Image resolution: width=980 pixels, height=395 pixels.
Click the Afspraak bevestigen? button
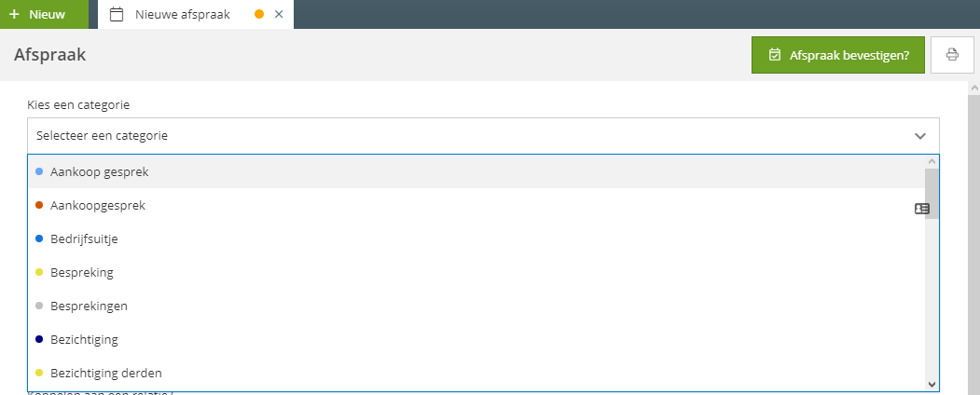(837, 55)
